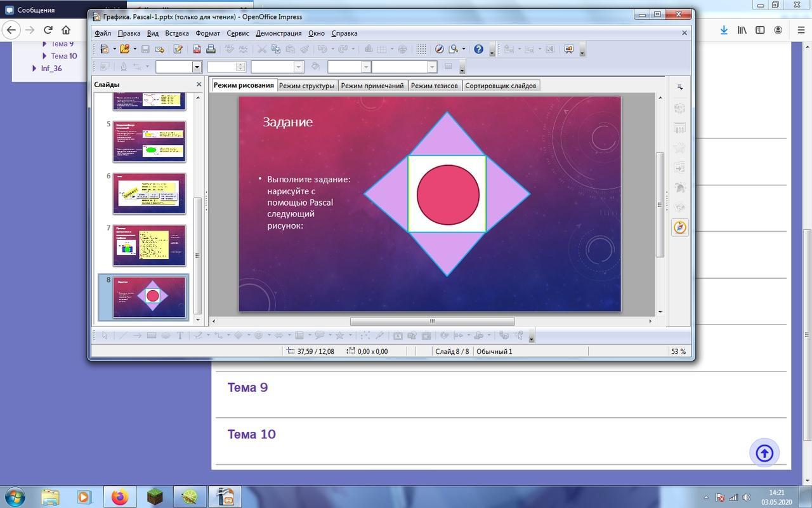
Task: Click the Send document by e-mail icon
Action: [x=159, y=49]
